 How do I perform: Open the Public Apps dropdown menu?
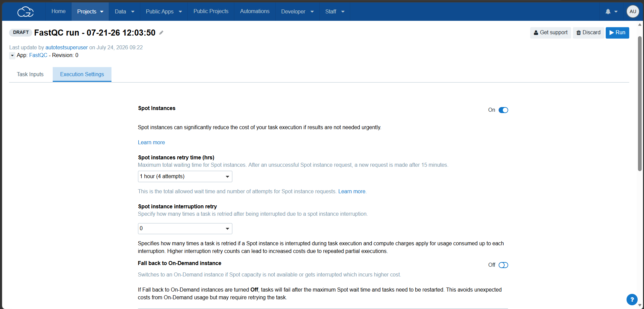click(164, 11)
